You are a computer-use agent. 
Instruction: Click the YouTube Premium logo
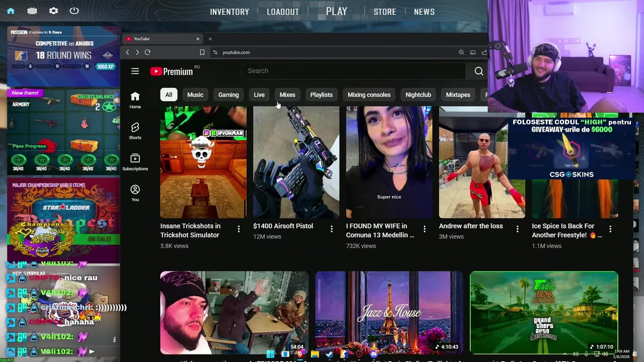click(x=172, y=71)
